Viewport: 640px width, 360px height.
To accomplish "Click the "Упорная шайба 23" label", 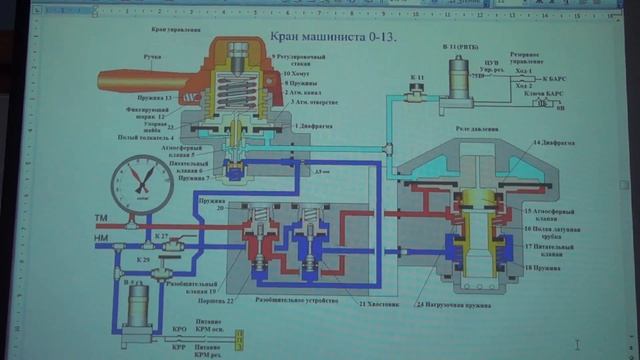I will click(158, 127).
